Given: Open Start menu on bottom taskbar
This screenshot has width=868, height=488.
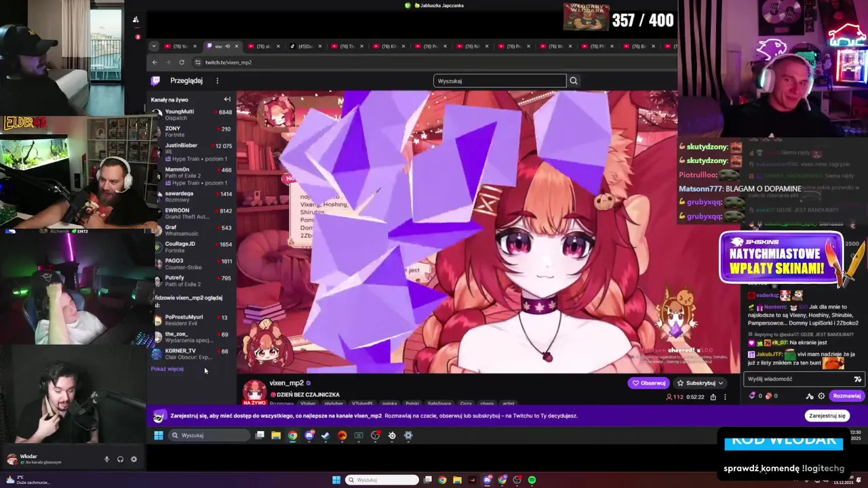Looking at the screenshot, I should point(336,480).
